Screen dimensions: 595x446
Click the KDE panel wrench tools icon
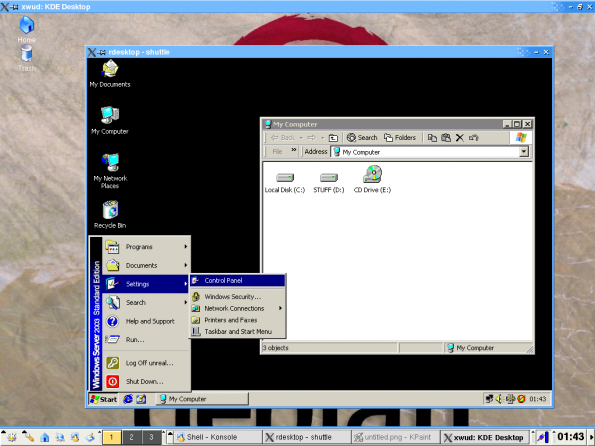(x=28, y=437)
